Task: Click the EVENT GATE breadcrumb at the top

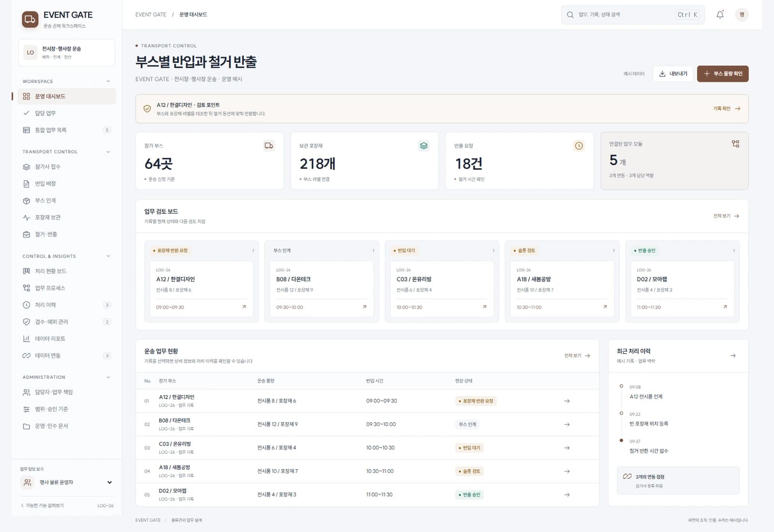Action: pyautogui.click(x=151, y=15)
